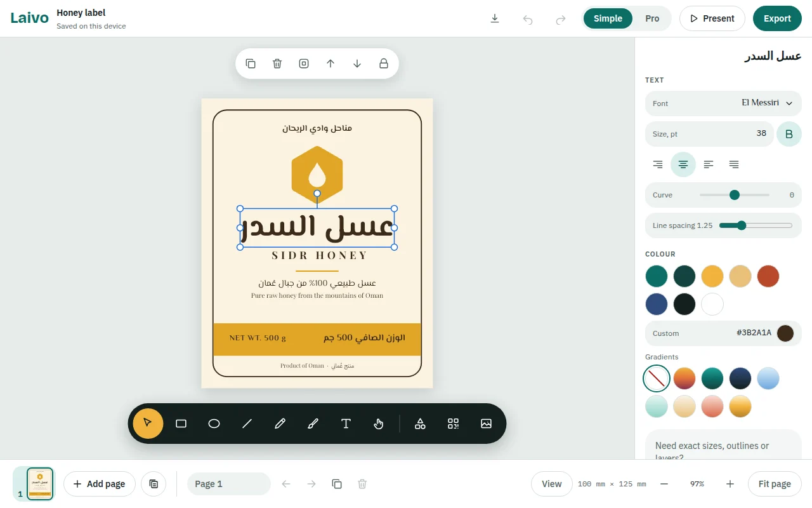
Task: Zoom in with the plus icon
Action: (730, 484)
